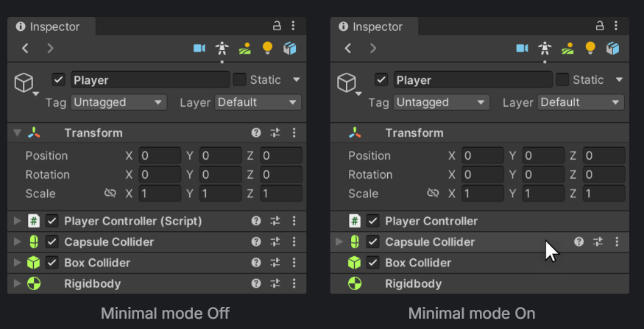Click the forward arrow in the Minimal mode On inspector

pyautogui.click(x=373, y=49)
